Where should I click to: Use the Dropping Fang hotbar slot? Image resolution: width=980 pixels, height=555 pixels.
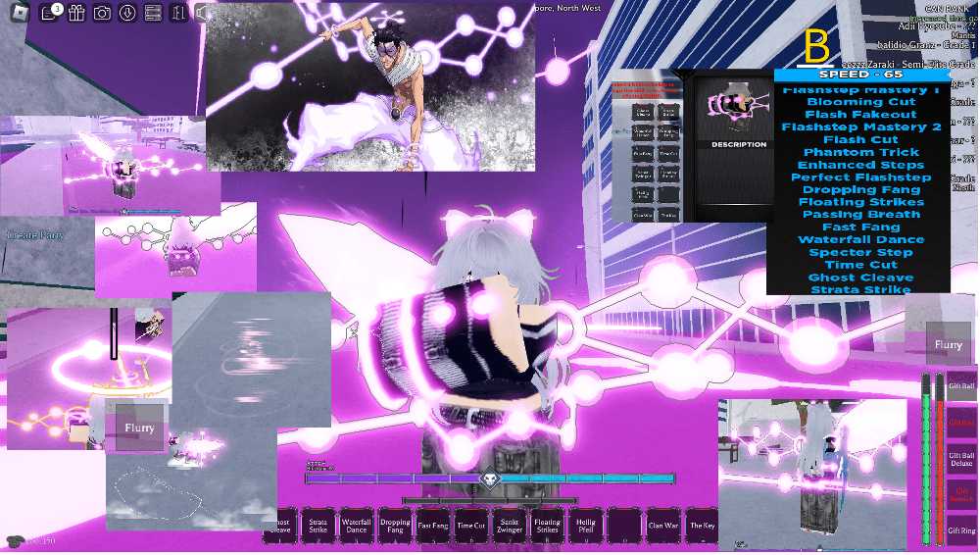pyautogui.click(x=395, y=526)
